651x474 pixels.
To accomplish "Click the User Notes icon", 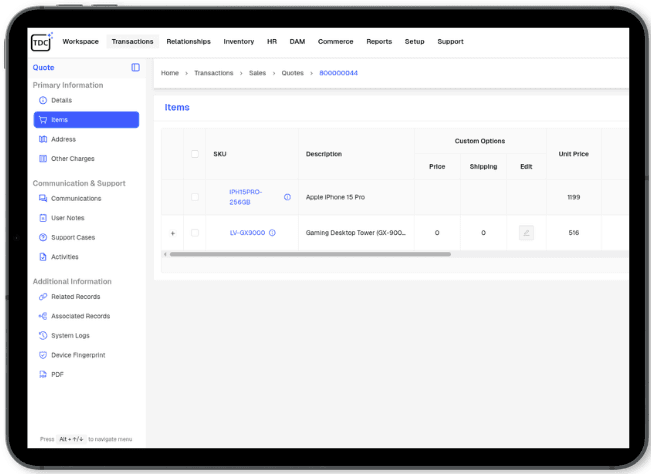I will point(43,218).
